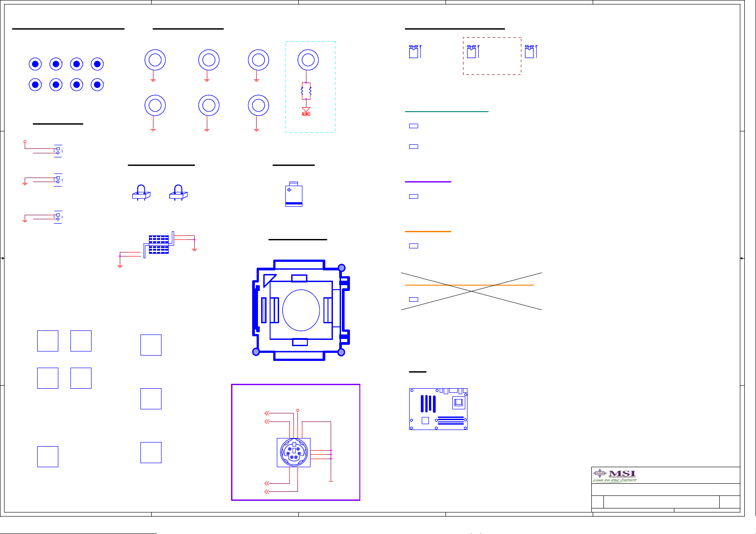Click the triangle pin-1 marker on CPU socket

[269, 280]
